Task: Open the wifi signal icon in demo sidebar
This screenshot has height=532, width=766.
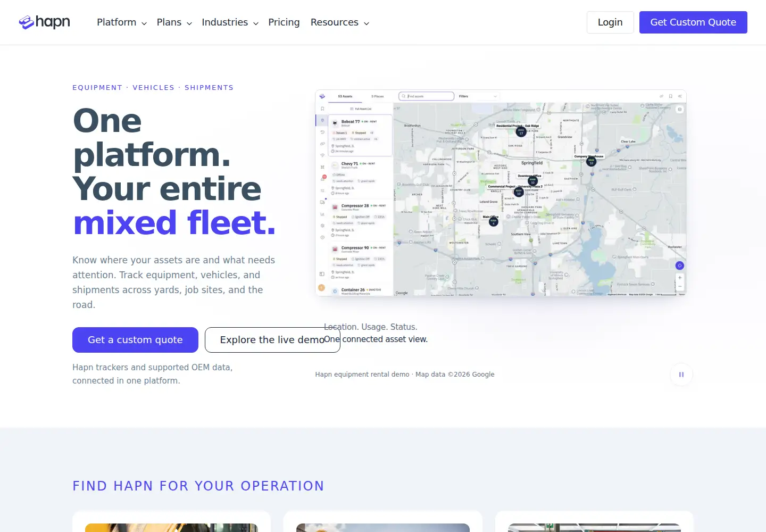Action: coord(322,155)
